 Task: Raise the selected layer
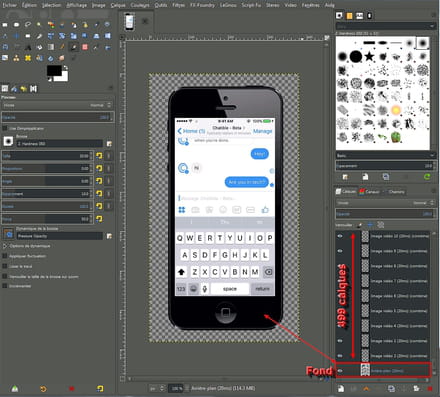[x=366, y=389]
